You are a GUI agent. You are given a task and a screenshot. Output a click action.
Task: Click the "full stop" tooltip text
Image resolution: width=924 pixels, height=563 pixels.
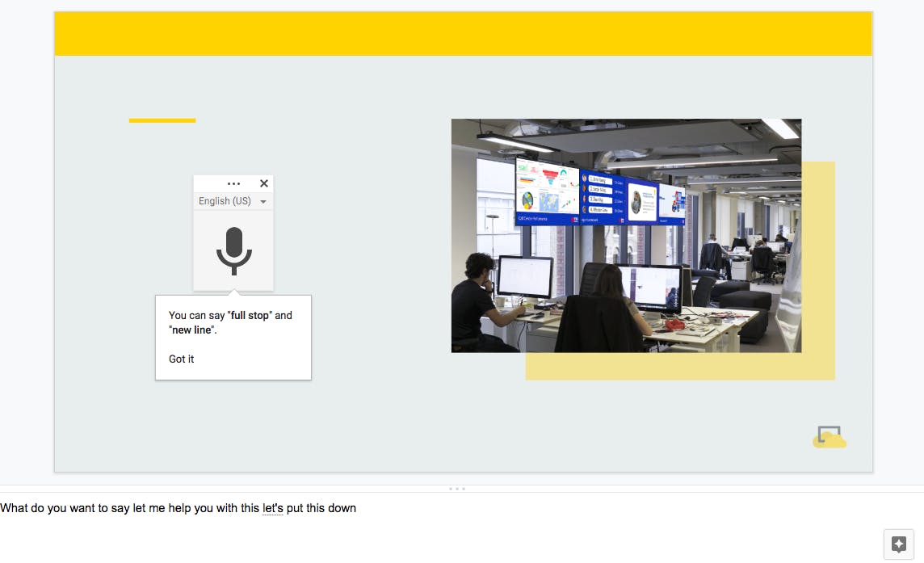(x=248, y=315)
